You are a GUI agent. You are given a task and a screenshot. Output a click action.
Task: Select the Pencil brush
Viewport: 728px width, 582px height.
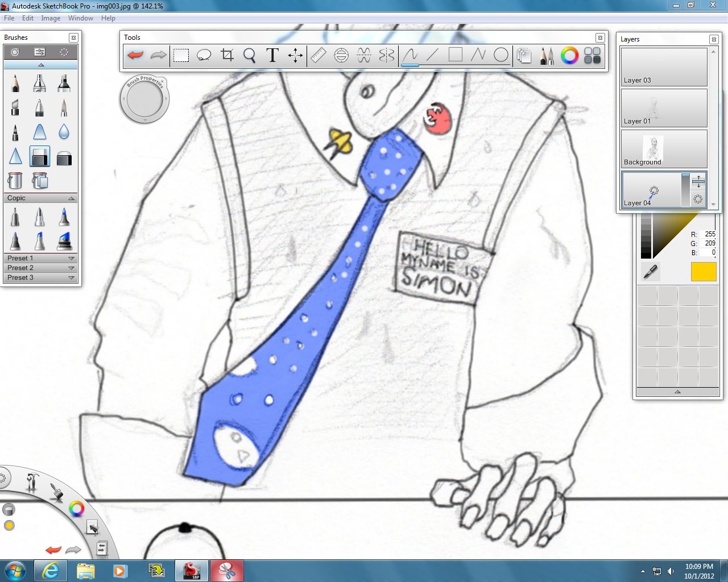coord(15,83)
